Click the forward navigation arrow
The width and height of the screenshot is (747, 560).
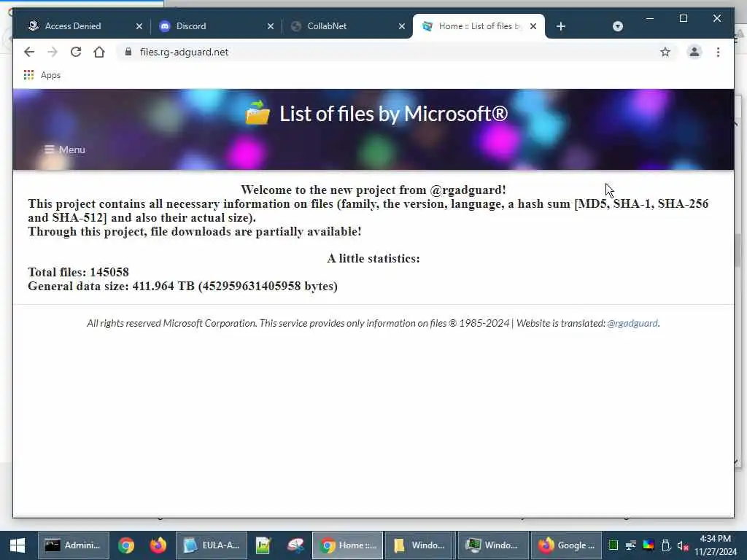click(53, 52)
